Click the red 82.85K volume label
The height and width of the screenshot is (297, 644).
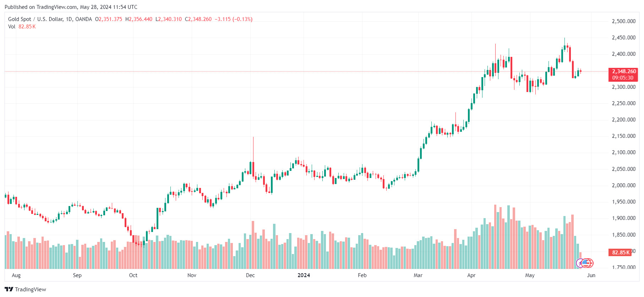tap(620, 252)
